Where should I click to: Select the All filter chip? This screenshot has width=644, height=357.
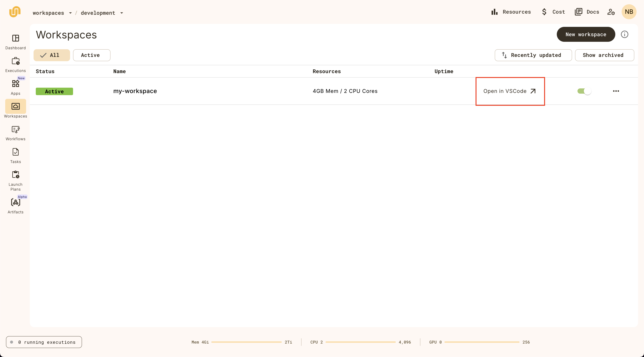click(52, 55)
